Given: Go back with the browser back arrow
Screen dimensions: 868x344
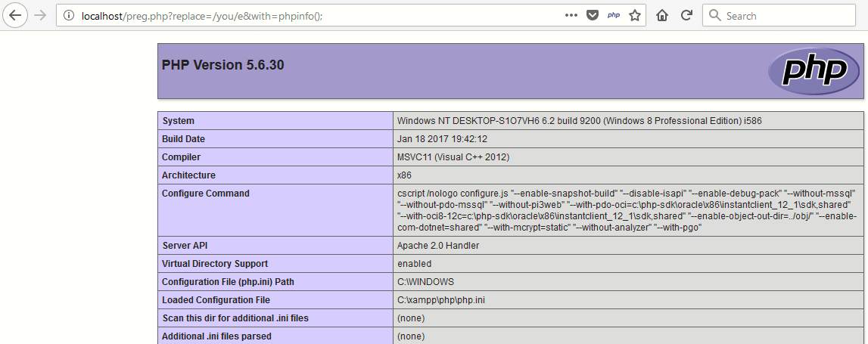Looking at the screenshot, I should (15, 15).
